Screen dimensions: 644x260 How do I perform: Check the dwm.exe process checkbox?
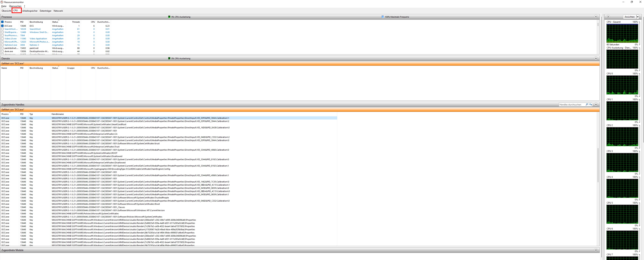(x=2, y=52)
